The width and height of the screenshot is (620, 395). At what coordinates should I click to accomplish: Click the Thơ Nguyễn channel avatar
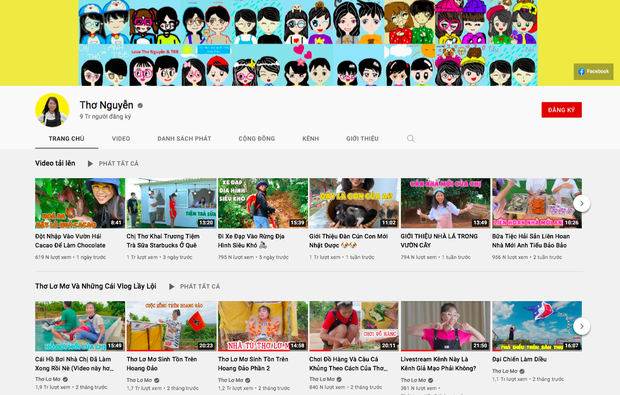[x=52, y=110]
